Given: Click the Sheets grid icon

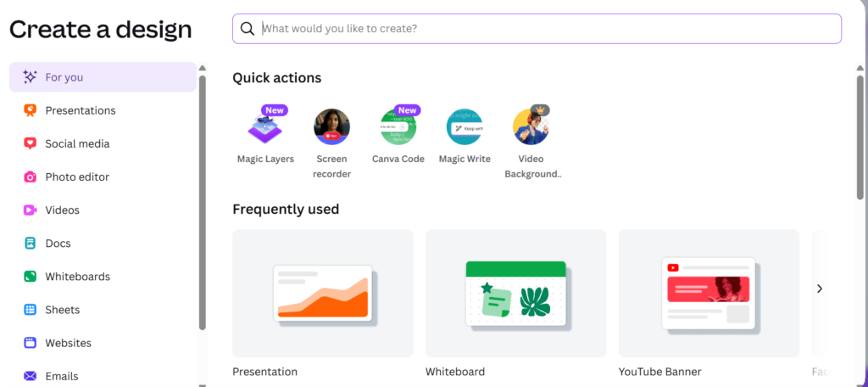Looking at the screenshot, I should click(x=30, y=310).
